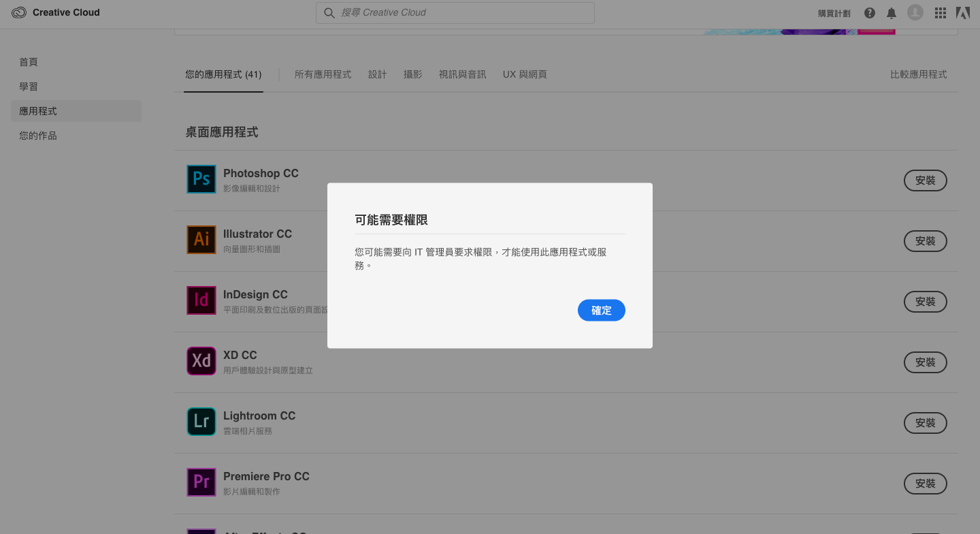Click the InDesign CC title text
This screenshot has height=534, width=980.
tap(255, 294)
